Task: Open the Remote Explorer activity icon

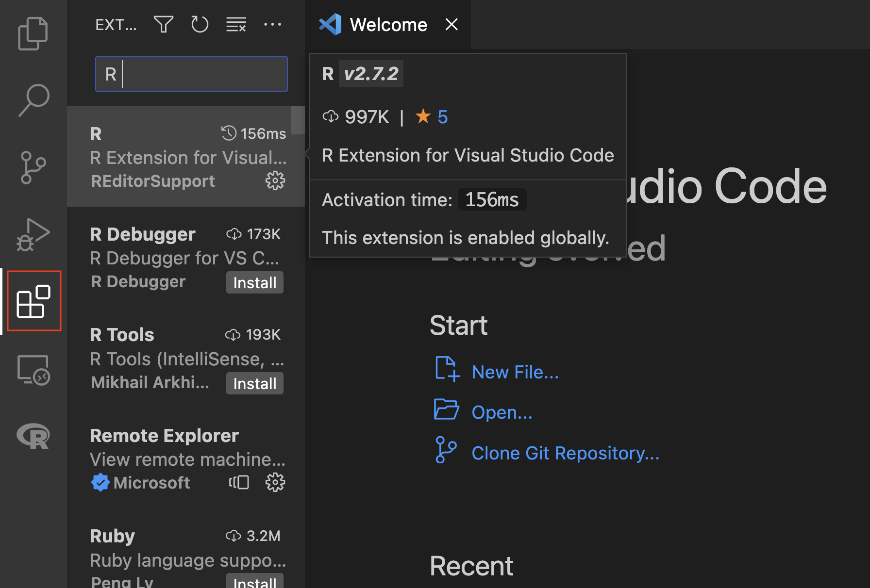Action: [x=33, y=370]
